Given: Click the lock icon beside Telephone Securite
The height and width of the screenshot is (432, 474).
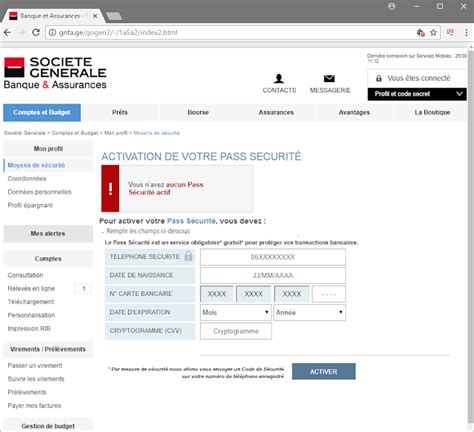Looking at the screenshot, I should (188, 256).
